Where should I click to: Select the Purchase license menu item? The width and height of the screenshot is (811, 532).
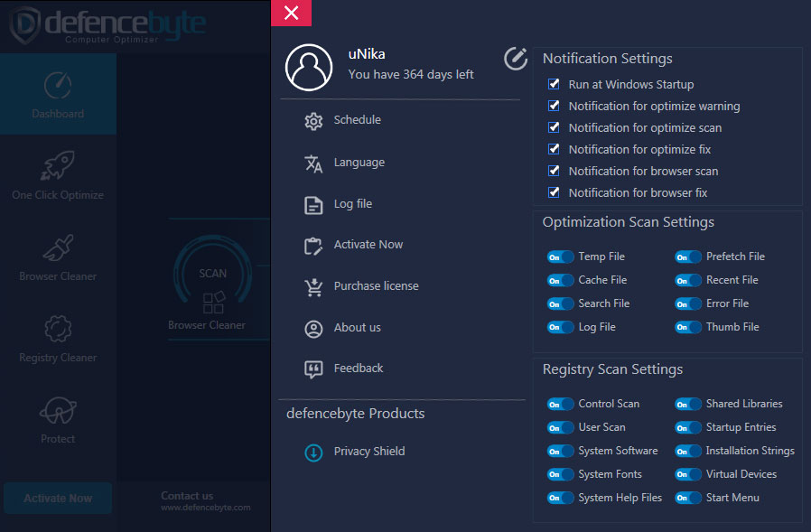pos(377,285)
